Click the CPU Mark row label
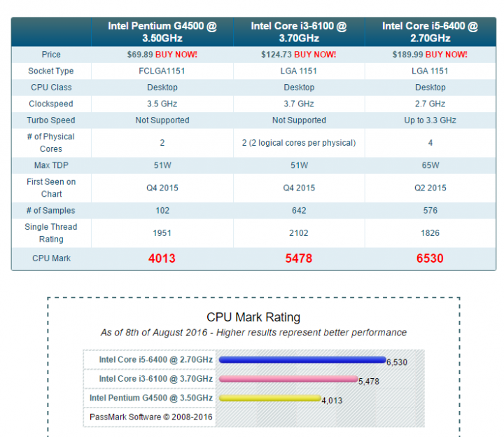504x437 pixels. click(x=51, y=258)
